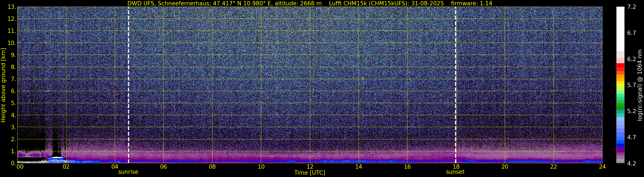
Task: Click the height axis tick '11.'
Action: pyautogui.click(x=12, y=31)
